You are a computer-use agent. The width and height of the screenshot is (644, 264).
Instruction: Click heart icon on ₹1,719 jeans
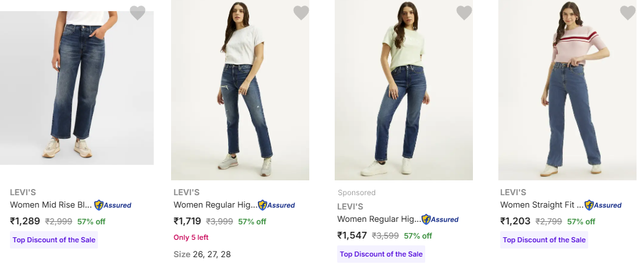tap(301, 12)
